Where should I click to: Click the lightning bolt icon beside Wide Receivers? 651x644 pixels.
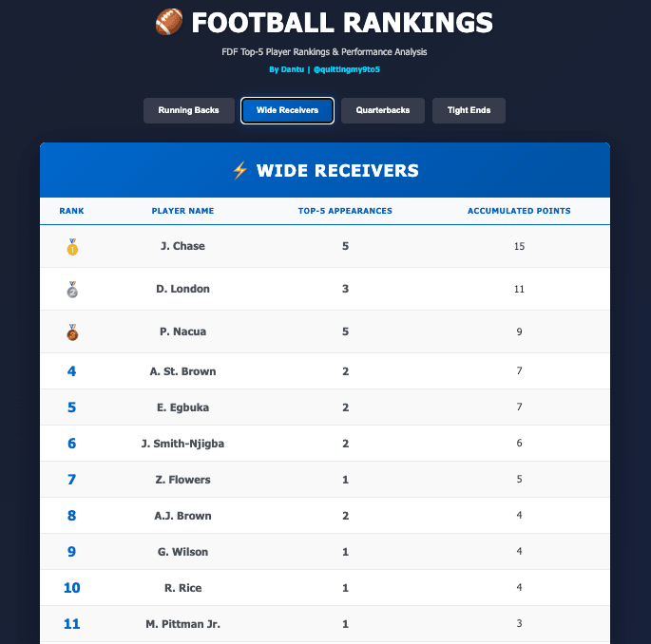[239, 170]
